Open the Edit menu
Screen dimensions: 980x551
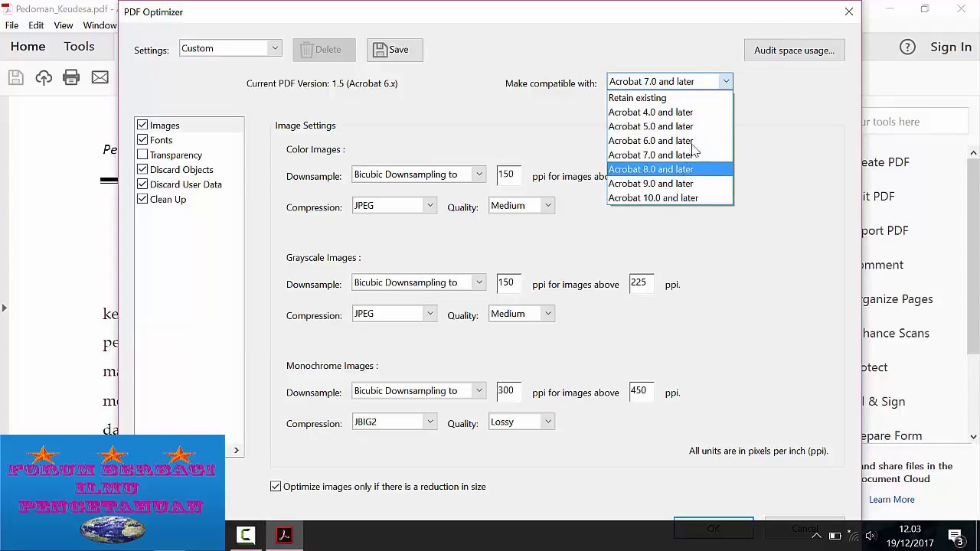(36, 25)
